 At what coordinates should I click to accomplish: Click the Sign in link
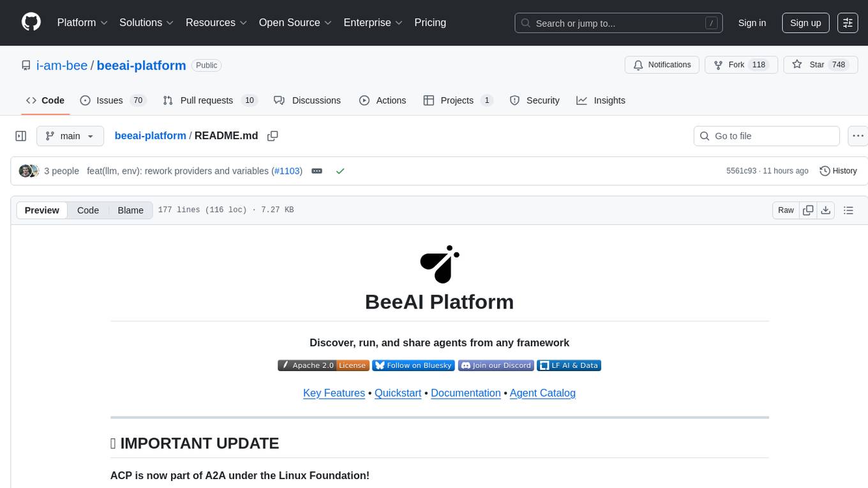click(752, 23)
